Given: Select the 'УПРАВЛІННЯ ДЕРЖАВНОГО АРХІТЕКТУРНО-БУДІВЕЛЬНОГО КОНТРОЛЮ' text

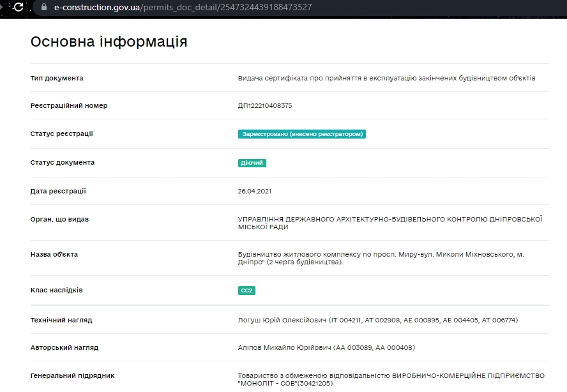Looking at the screenshot, I should pos(390,223).
